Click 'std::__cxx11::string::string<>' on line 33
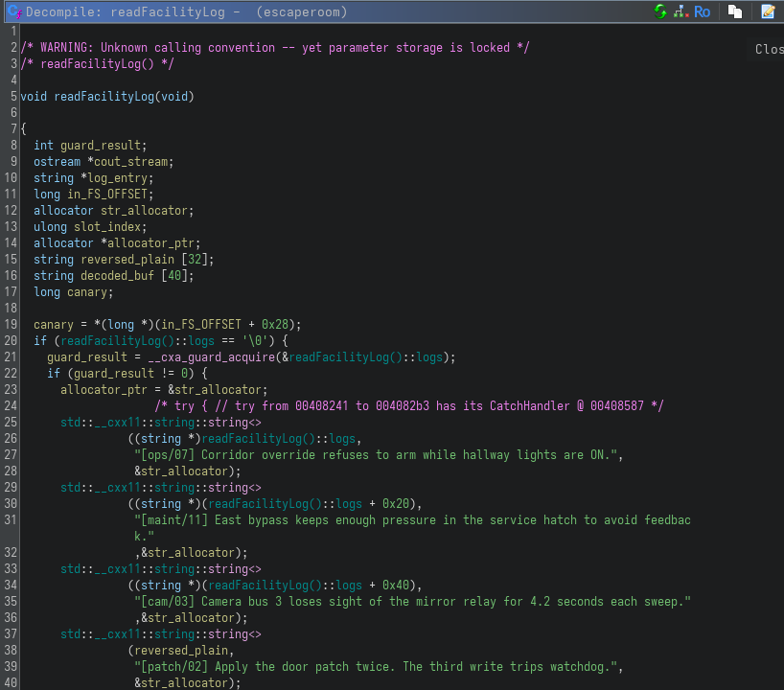The image size is (784, 690). pyautogui.click(x=161, y=569)
